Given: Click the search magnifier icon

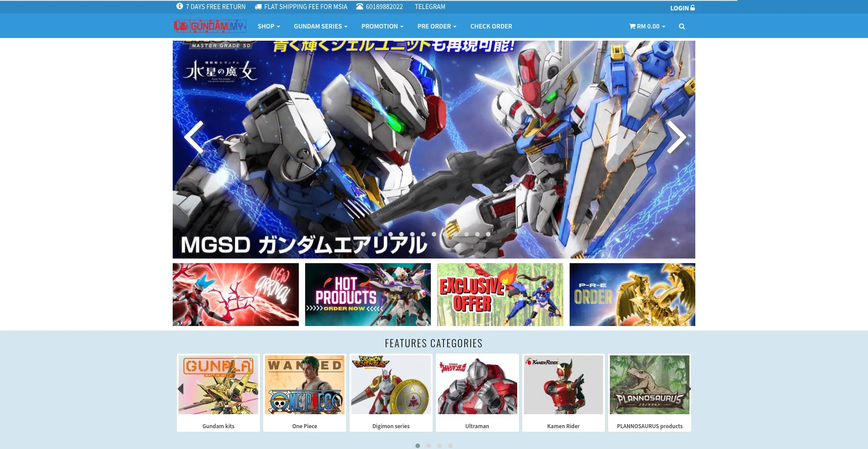Looking at the screenshot, I should pyautogui.click(x=682, y=27).
